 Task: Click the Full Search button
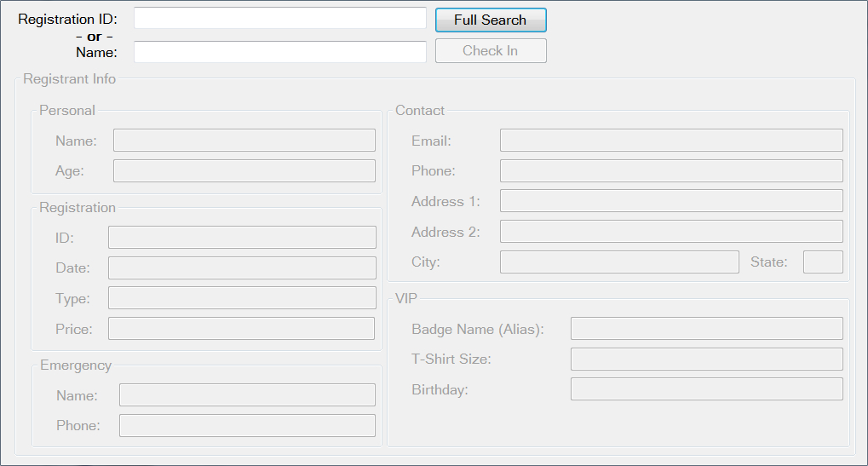pos(491,20)
